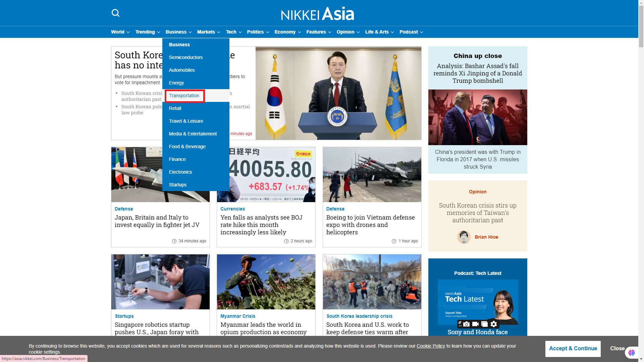Screen dimensions: 644x362
Task: Select Transportation from the Business menu
Action: click(x=184, y=96)
